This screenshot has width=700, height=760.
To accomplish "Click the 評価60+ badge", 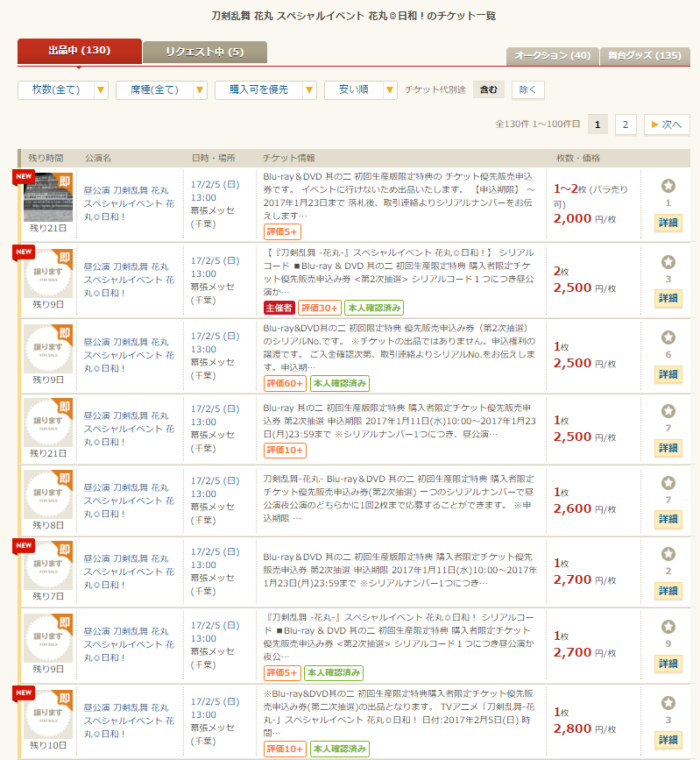I will (x=285, y=383).
